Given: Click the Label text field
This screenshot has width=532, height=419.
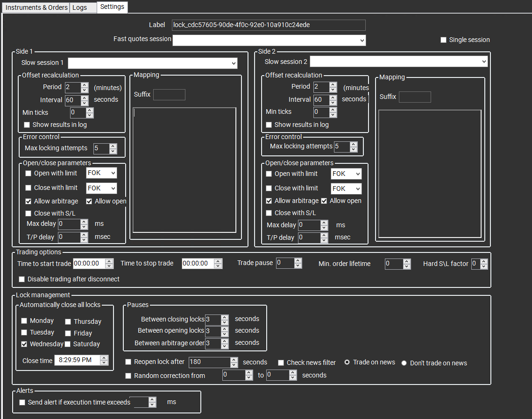Looking at the screenshot, I should [x=268, y=25].
